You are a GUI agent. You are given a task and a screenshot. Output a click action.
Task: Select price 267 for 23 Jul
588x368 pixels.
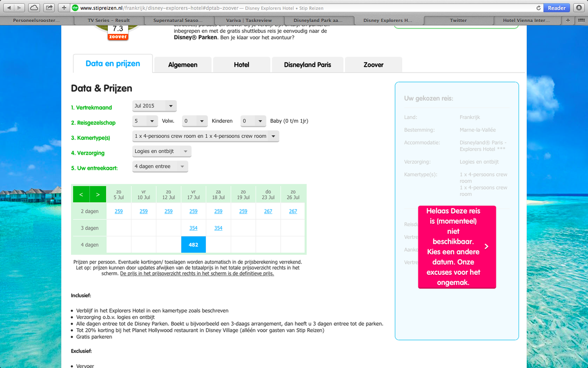pyautogui.click(x=268, y=211)
